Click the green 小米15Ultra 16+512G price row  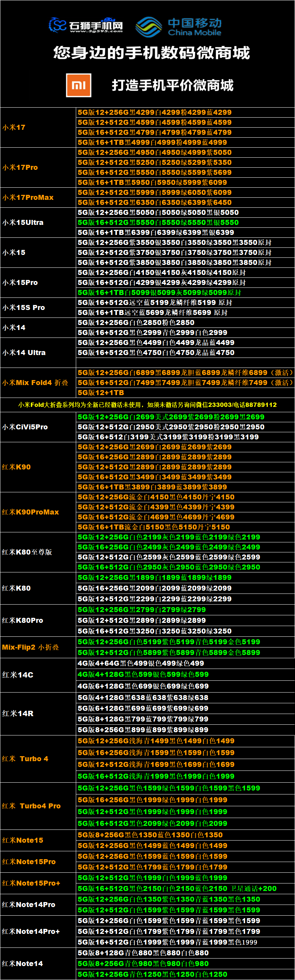pos(158,222)
